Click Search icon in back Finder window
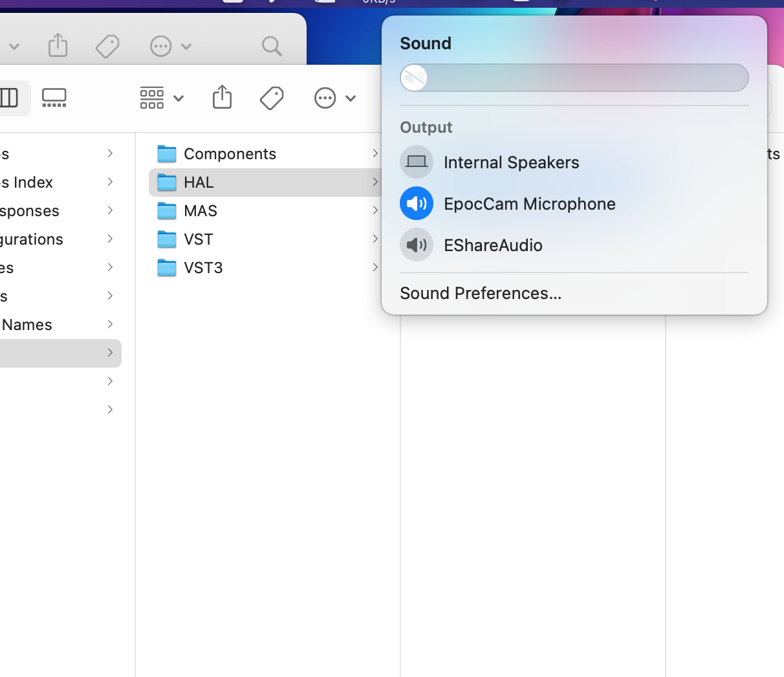The height and width of the screenshot is (677, 784). (272, 46)
